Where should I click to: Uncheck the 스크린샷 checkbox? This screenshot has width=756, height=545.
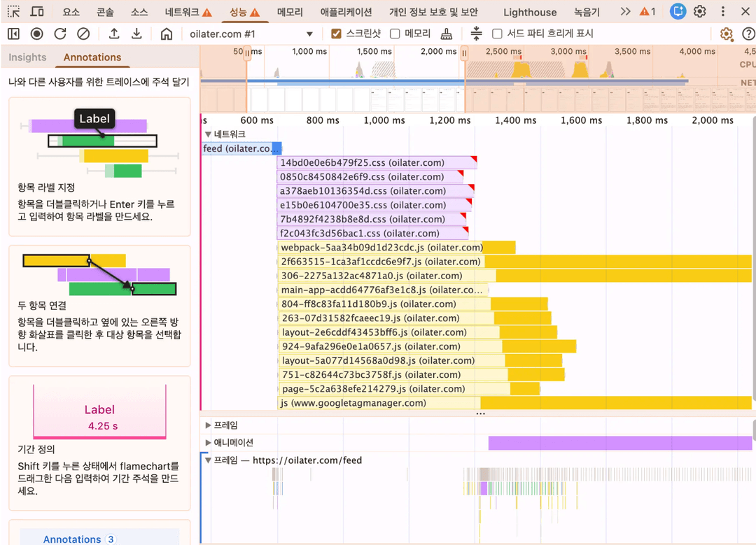coord(337,34)
